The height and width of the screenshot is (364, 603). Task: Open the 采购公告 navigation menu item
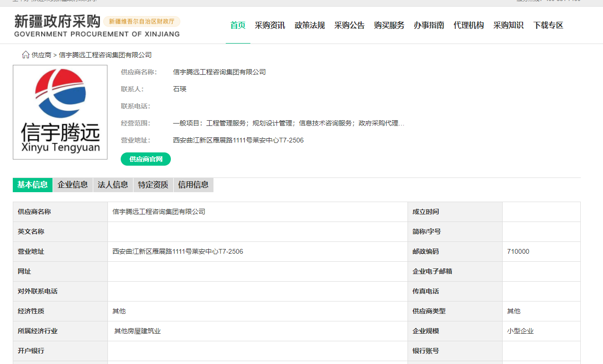[x=349, y=25]
